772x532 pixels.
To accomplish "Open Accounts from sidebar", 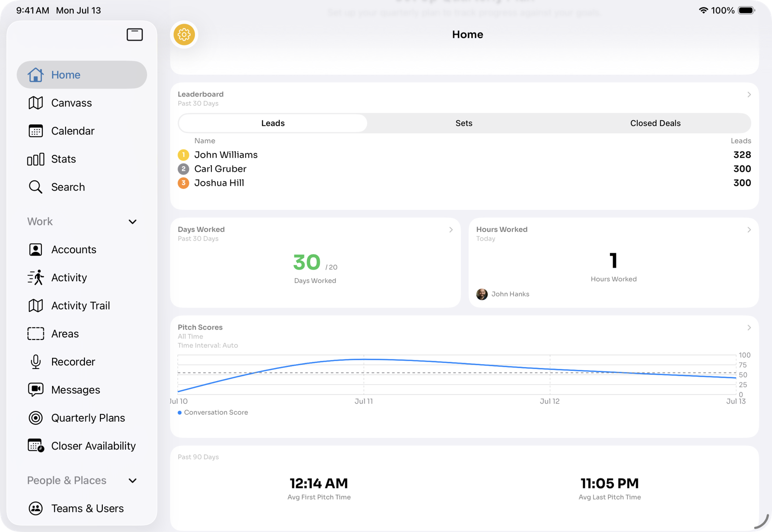I will point(82,249).
